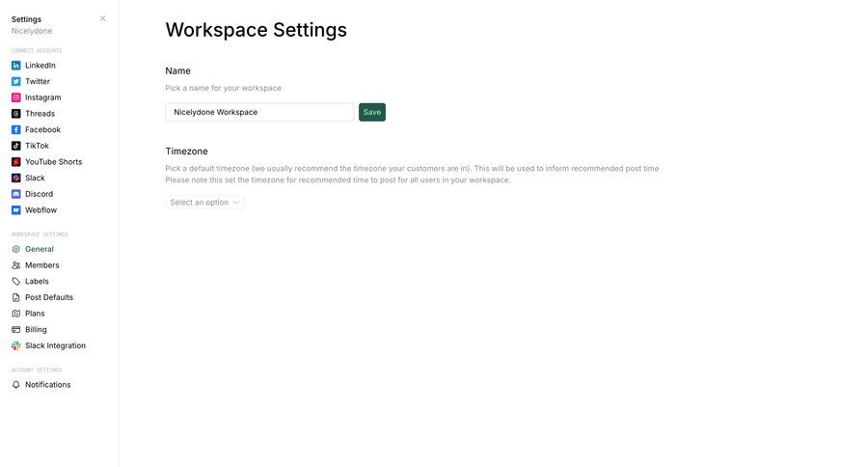Click the Slack account icon
Screen dimensions: 868x467
click(x=16, y=178)
